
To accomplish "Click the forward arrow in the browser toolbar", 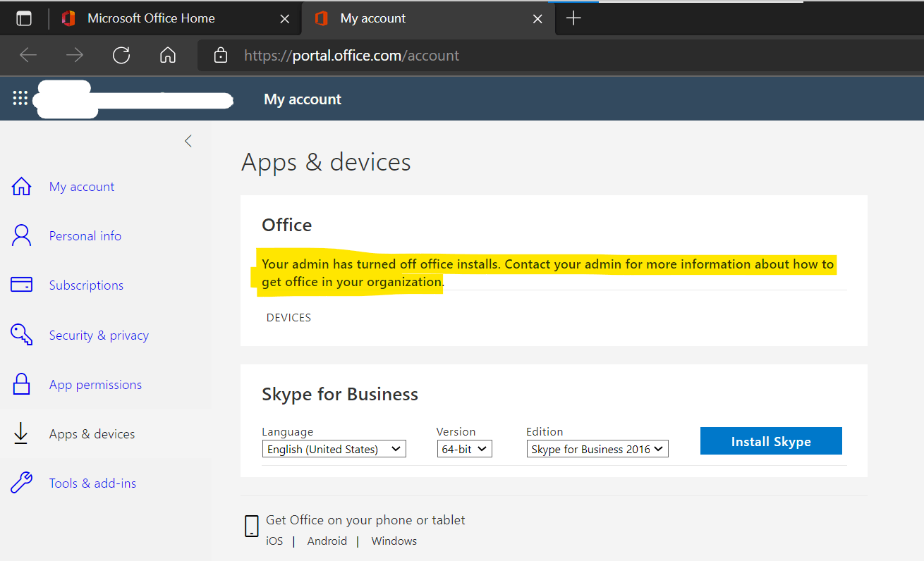I will pos(75,55).
